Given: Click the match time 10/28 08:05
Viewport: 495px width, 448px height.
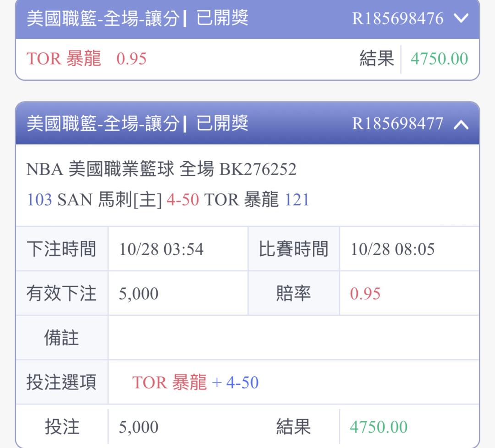Looking at the screenshot, I should pos(392,249).
